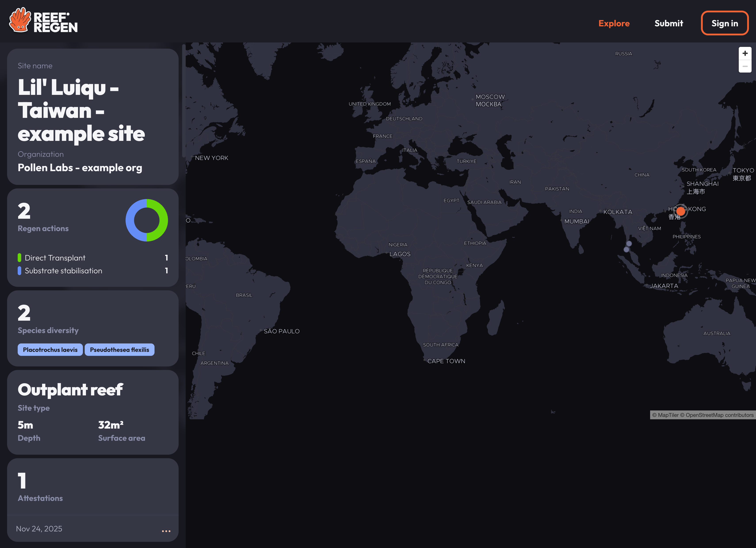
Task: Select the lower grey marker near Malaysia
Action: pyautogui.click(x=626, y=249)
